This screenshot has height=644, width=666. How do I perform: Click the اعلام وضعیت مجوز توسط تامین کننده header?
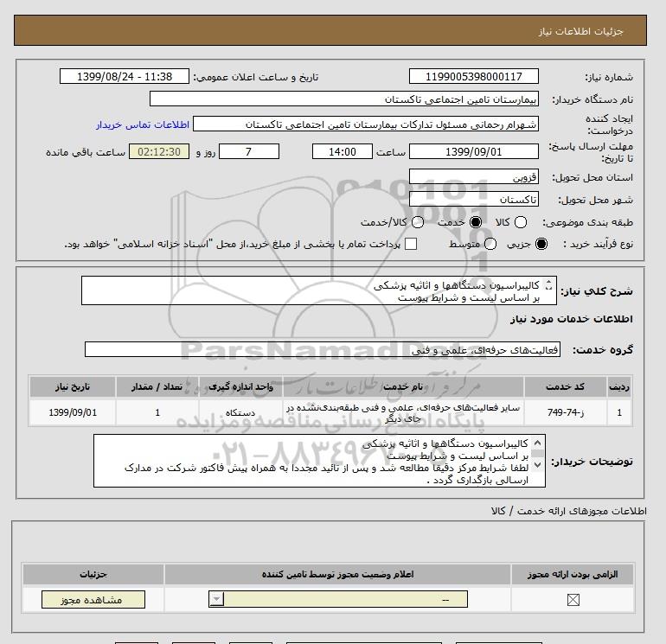[337, 574]
